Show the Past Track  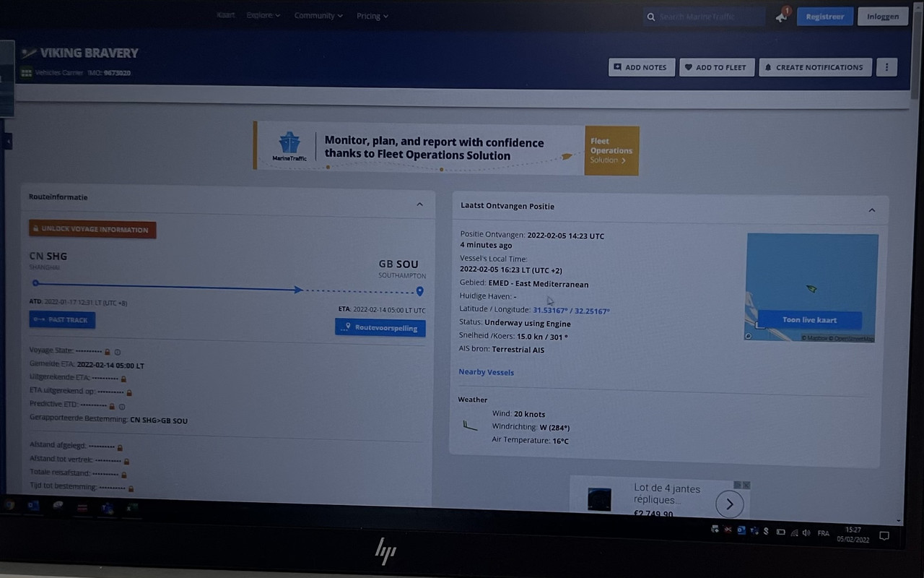pyautogui.click(x=62, y=319)
